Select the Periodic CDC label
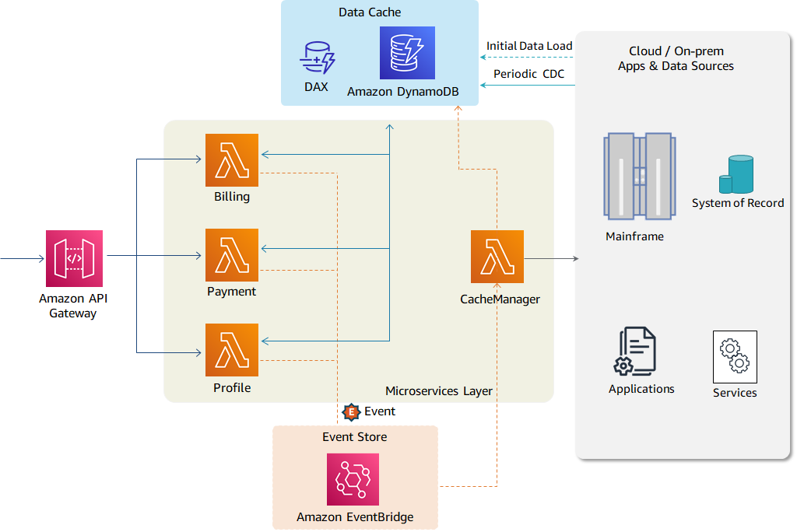The height and width of the screenshot is (532, 797). (x=529, y=73)
